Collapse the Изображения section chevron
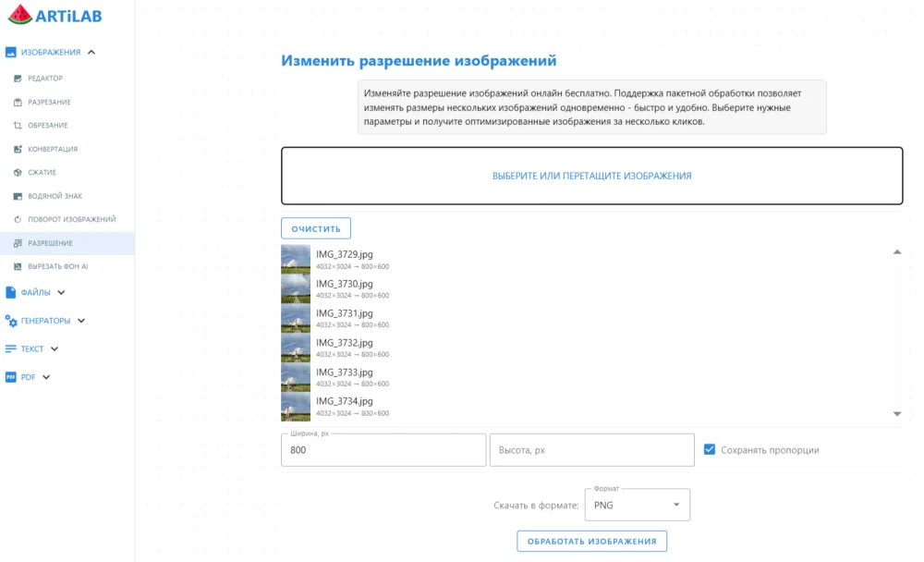924x562 pixels. click(91, 53)
